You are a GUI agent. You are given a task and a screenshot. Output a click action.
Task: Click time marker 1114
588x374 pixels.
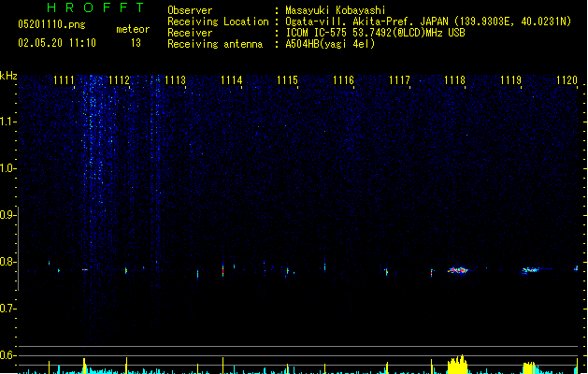pos(232,80)
